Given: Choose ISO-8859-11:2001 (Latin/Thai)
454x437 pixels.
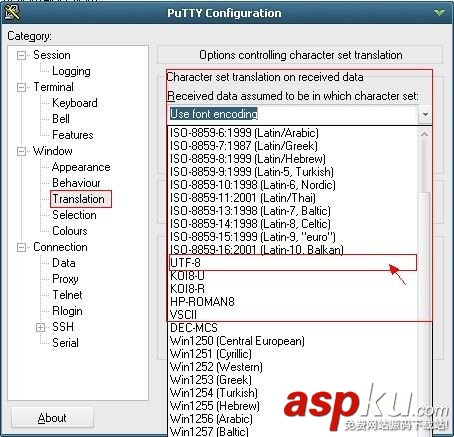Looking at the screenshot, I should coord(293,198).
